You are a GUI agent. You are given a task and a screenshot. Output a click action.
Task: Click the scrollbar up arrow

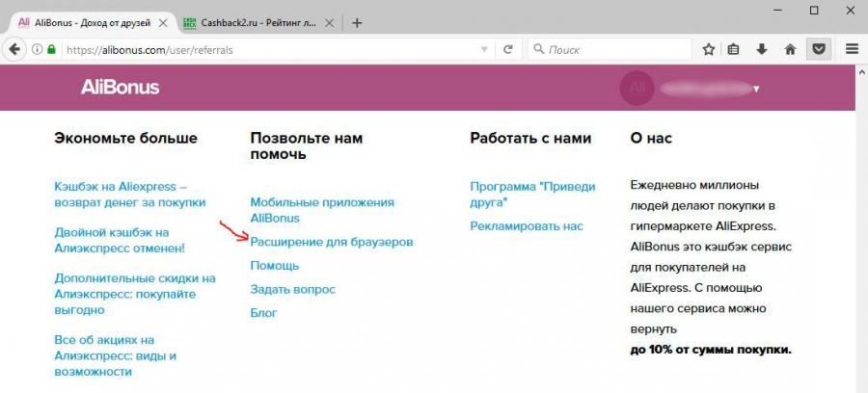(x=861, y=72)
